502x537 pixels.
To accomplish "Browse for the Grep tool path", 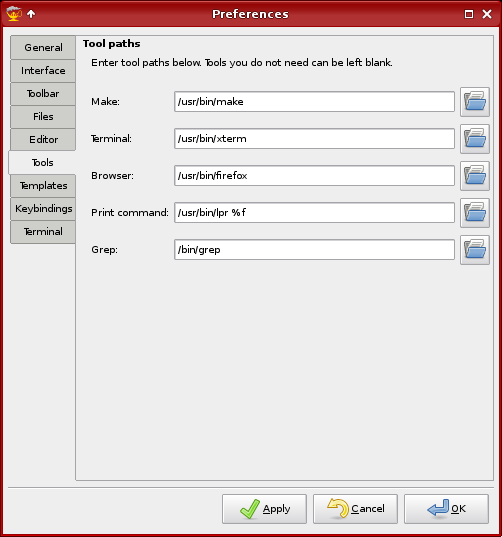I will (x=475, y=250).
